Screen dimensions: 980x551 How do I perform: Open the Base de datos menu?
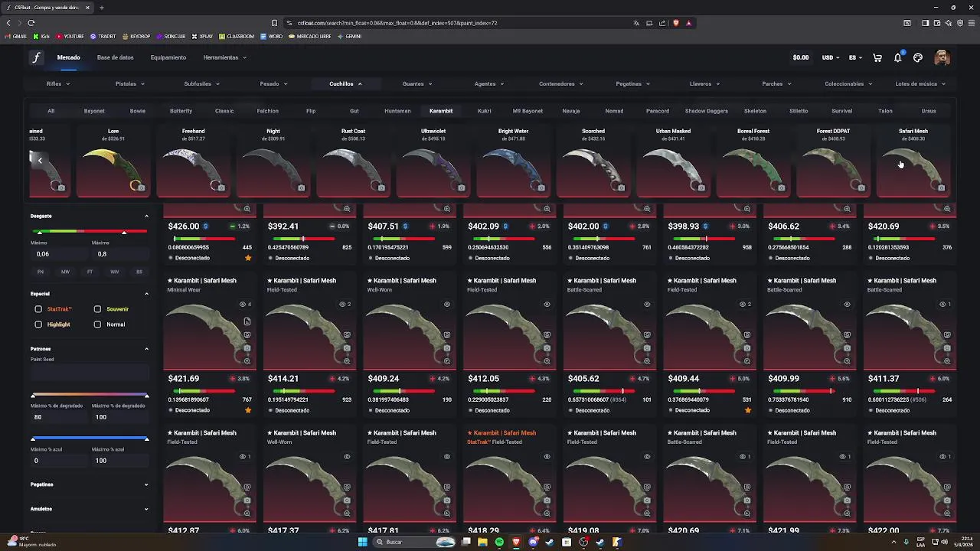pyautogui.click(x=115, y=57)
